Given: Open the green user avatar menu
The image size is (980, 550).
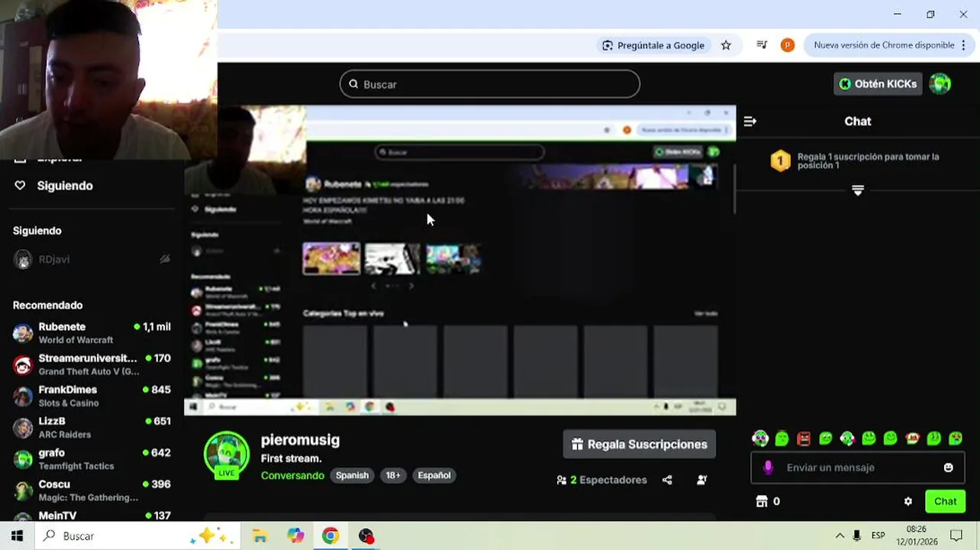Looking at the screenshot, I should tap(940, 84).
